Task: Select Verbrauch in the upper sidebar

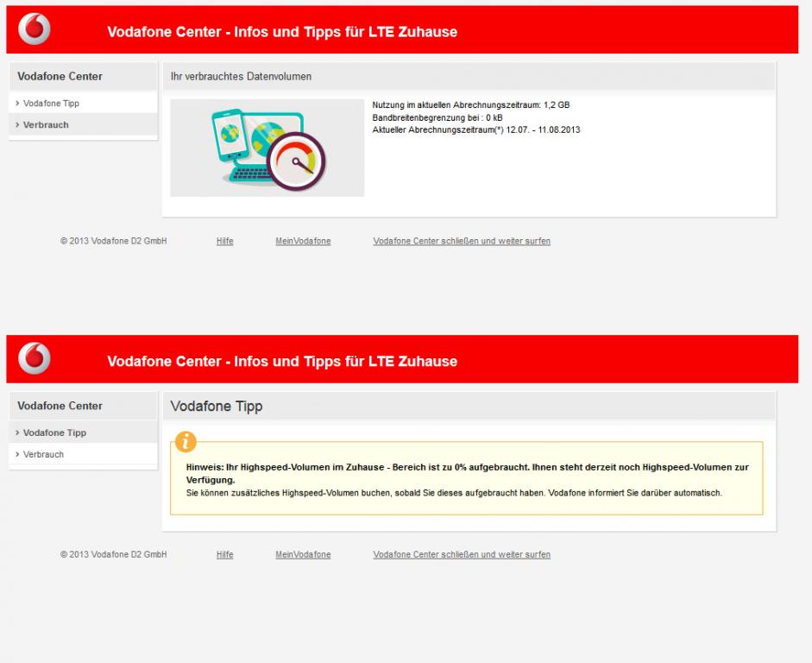Action: 83,125
